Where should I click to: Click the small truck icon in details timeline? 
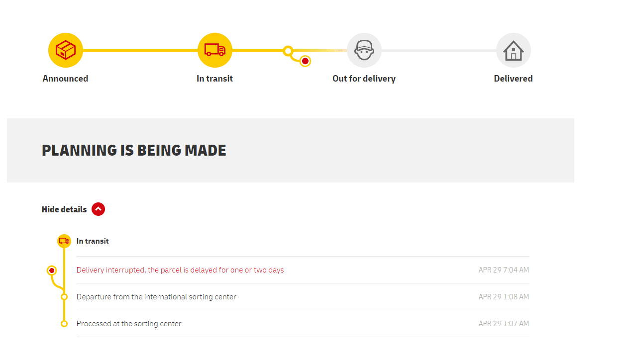pyautogui.click(x=64, y=241)
